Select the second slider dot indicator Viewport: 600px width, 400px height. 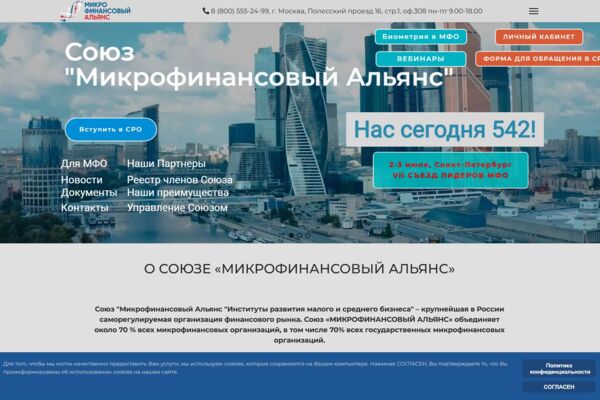299,235
